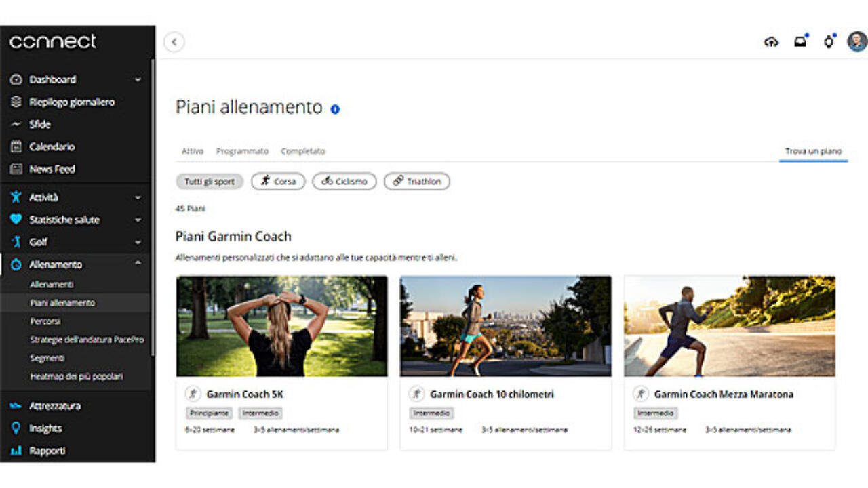The height and width of the screenshot is (488, 868).
Task: Click the Attrezzatura shoe icon
Action: pyautogui.click(x=16, y=406)
